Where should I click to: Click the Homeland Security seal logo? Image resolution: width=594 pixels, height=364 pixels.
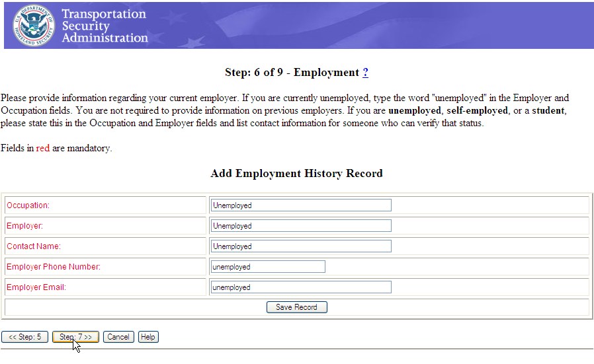click(x=32, y=25)
